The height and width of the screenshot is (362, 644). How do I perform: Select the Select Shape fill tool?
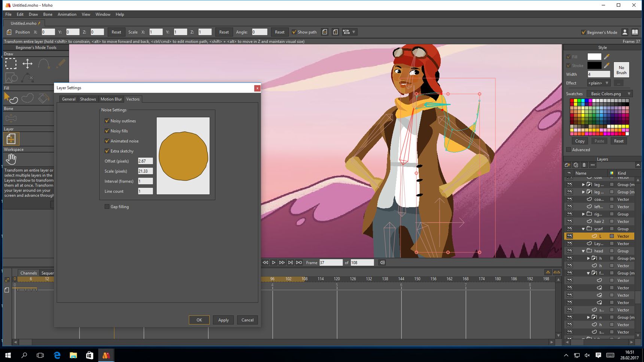(x=11, y=98)
